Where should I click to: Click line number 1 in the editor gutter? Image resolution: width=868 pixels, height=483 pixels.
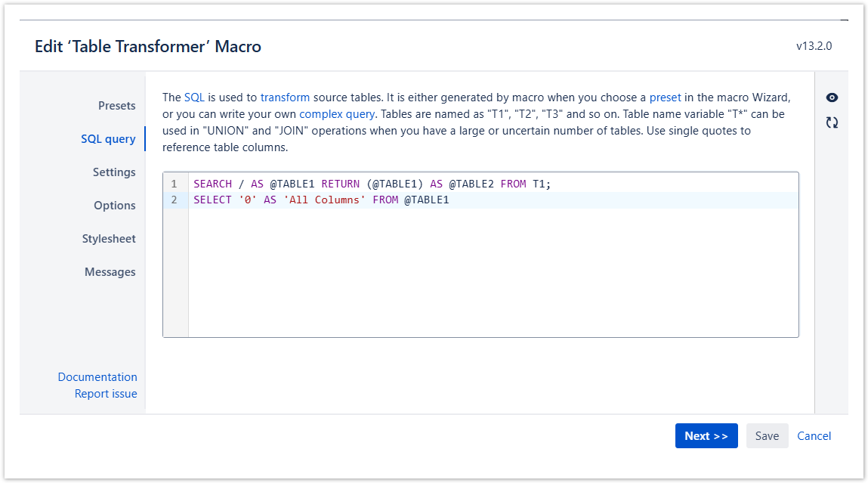175,184
